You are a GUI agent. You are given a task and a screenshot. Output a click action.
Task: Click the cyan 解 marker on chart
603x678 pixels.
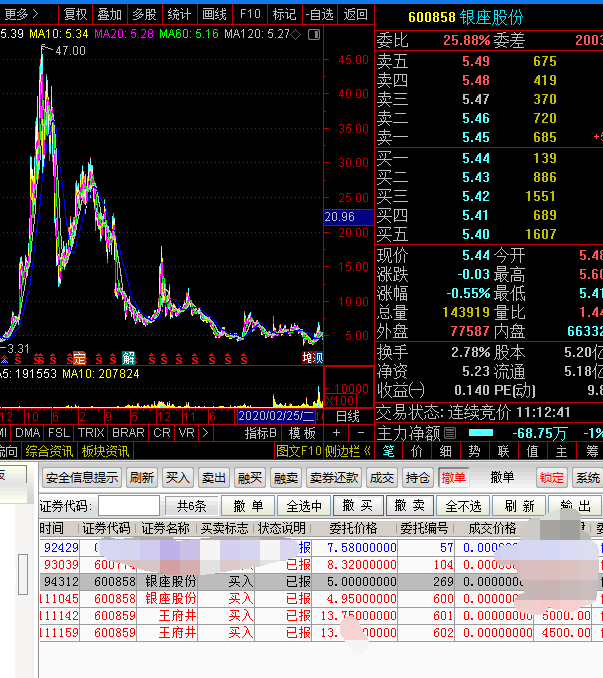[128, 358]
